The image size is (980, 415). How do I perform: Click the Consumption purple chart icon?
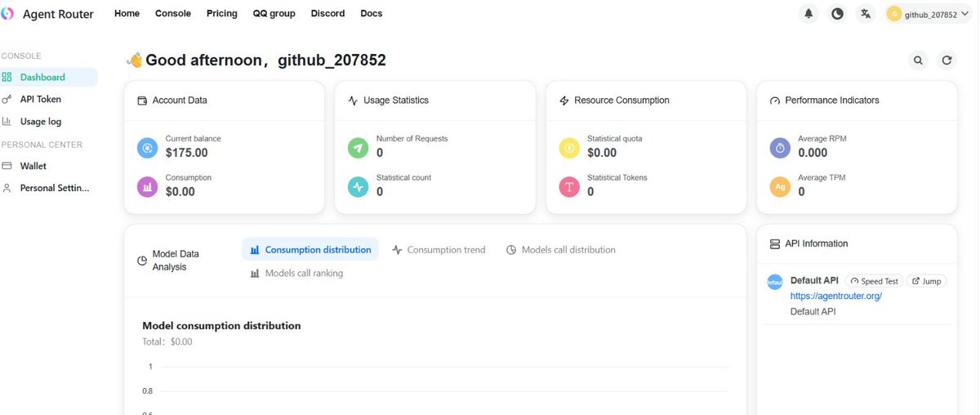point(148,186)
